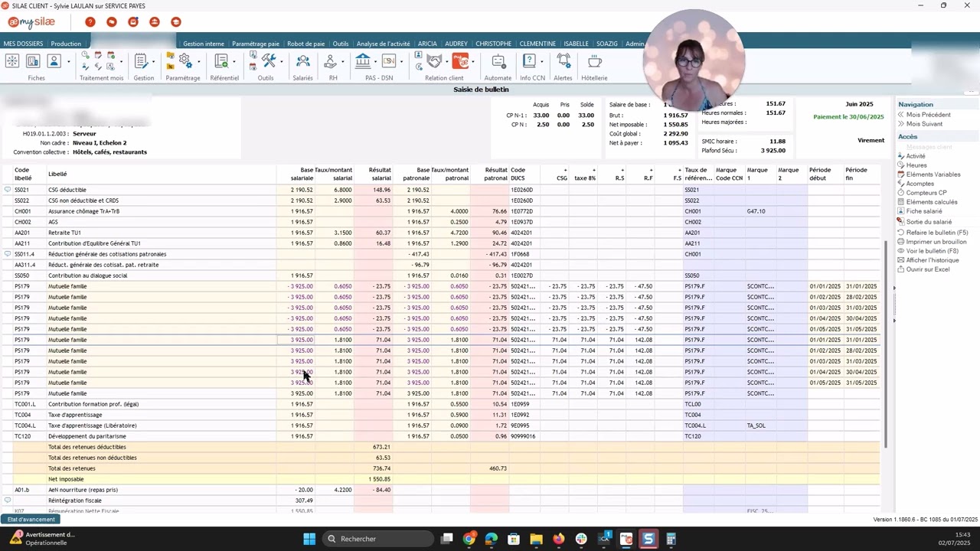Click the vertical scrollbar of the bulletin table
This screenshot has width=980, height=551.
[x=887, y=344]
